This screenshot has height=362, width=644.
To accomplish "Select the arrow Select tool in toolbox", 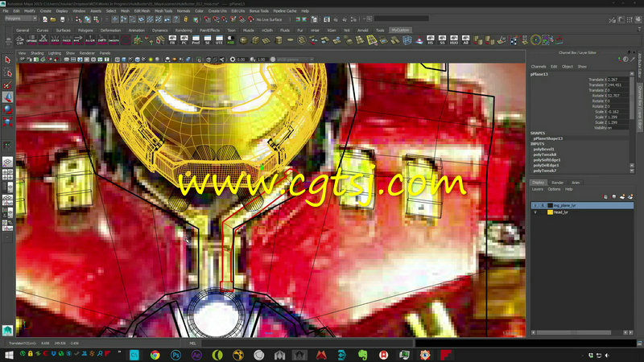I will tap(7, 60).
